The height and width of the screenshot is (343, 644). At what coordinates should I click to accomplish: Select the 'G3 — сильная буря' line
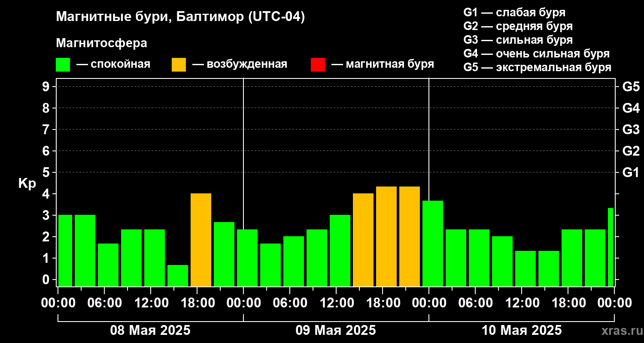point(518,40)
